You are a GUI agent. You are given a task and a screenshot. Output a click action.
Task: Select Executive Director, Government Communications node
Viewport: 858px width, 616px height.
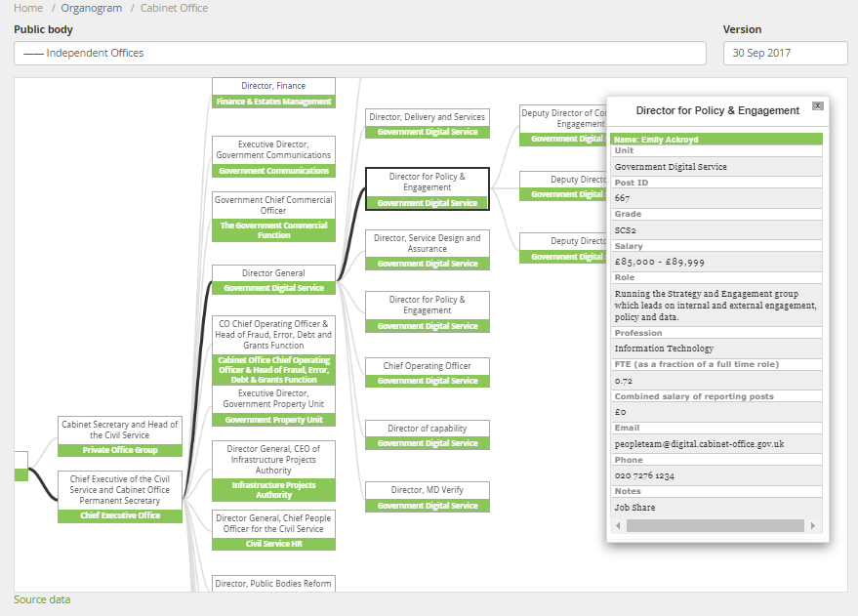[x=273, y=156]
